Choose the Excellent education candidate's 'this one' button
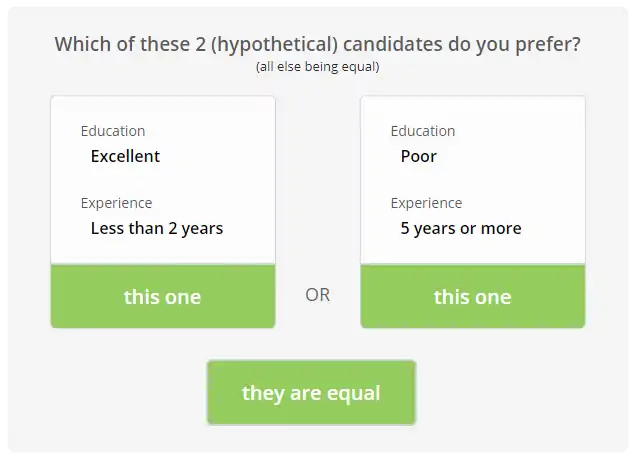Viewport: 636px width, 460px height. pyautogui.click(x=162, y=297)
